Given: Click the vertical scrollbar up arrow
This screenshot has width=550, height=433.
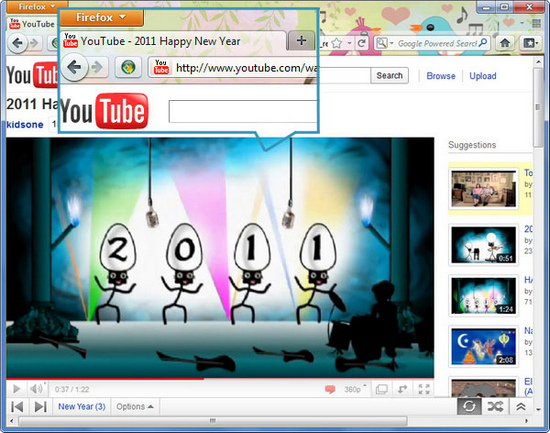Looking at the screenshot, I should 538,62.
